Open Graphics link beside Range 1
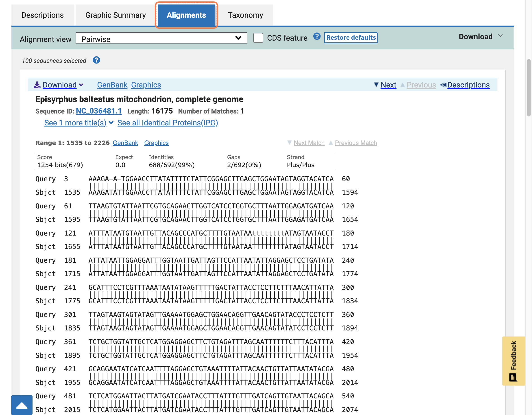 click(156, 143)
